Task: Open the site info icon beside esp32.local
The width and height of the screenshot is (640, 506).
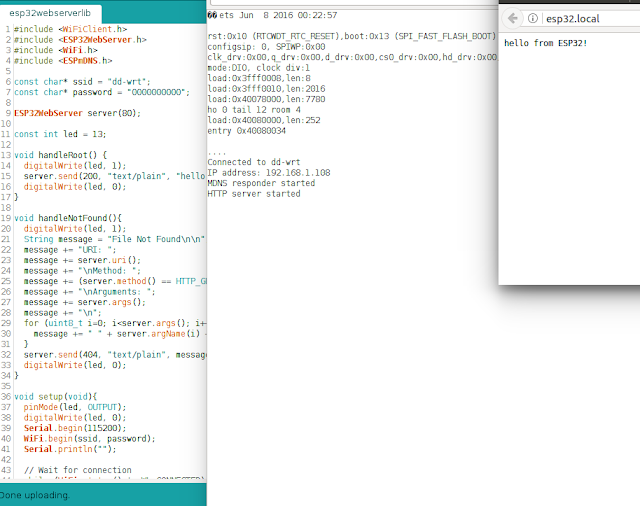Action: point(532,18)
